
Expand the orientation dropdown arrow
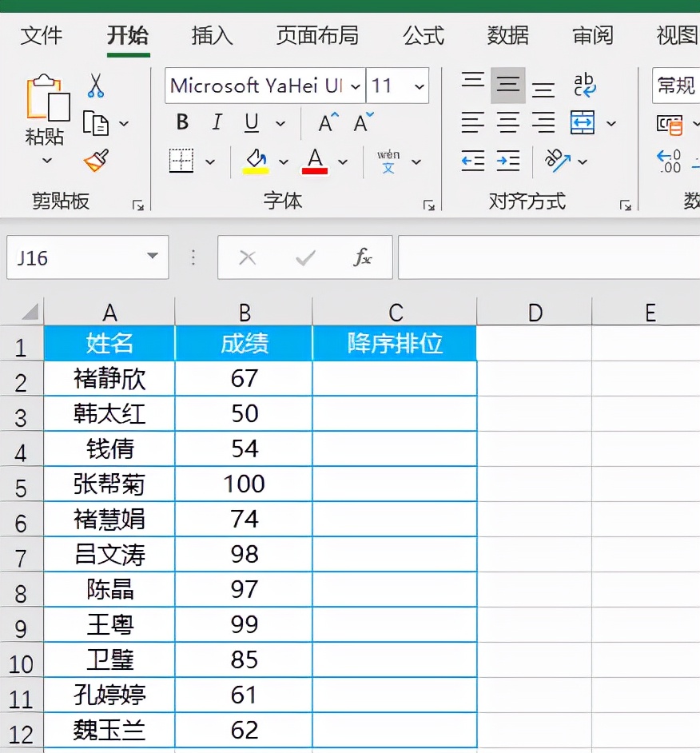(583, 161)
